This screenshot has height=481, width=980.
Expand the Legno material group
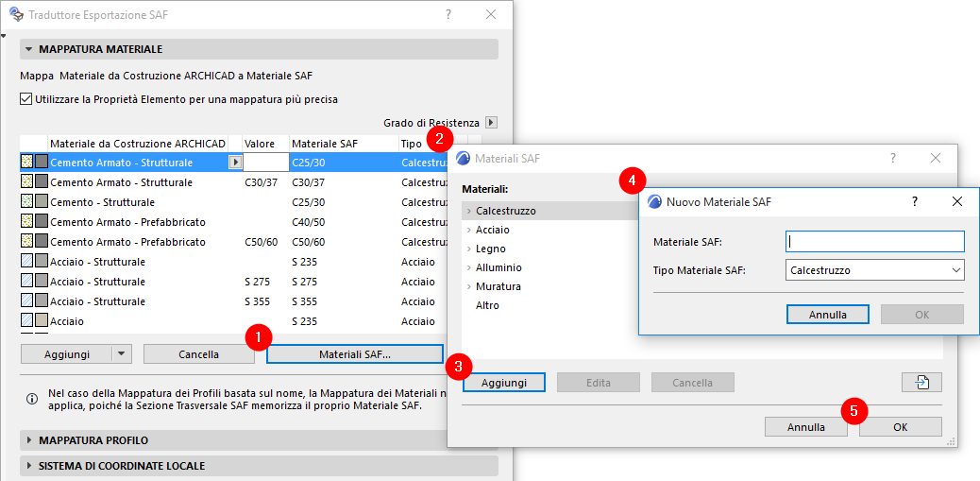(x=468, y=249)
